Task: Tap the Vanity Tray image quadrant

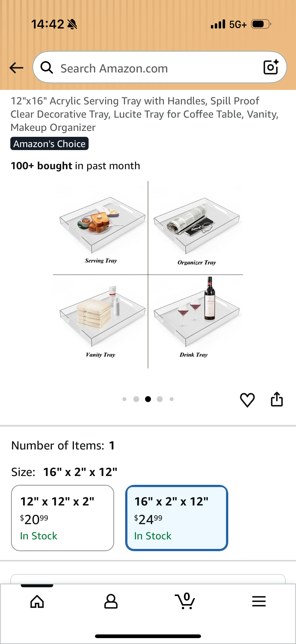Action: [100, 322]
